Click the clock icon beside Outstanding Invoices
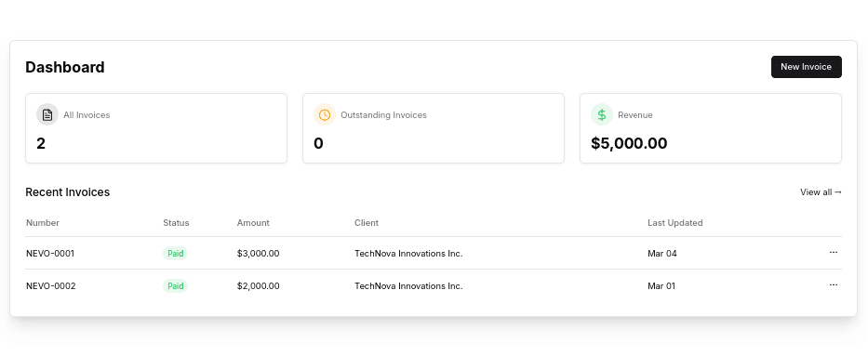868x356 pixels. 325,115
